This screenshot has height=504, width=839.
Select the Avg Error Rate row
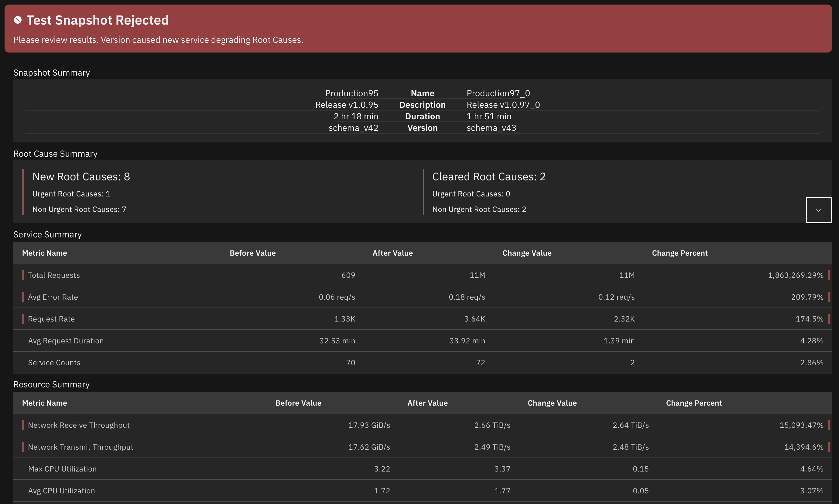point(53,297)
